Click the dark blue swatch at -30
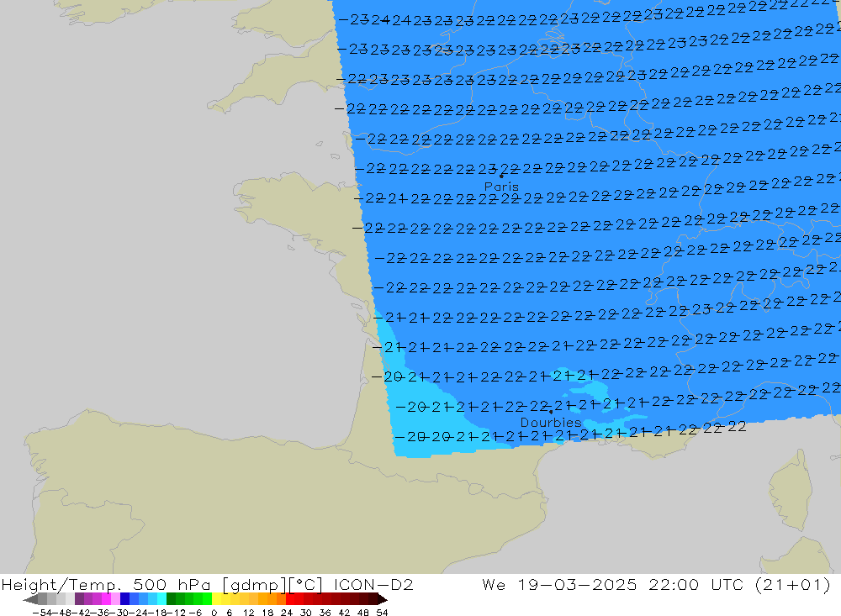The width and height of the screenshot is (841, 616). 124,599
